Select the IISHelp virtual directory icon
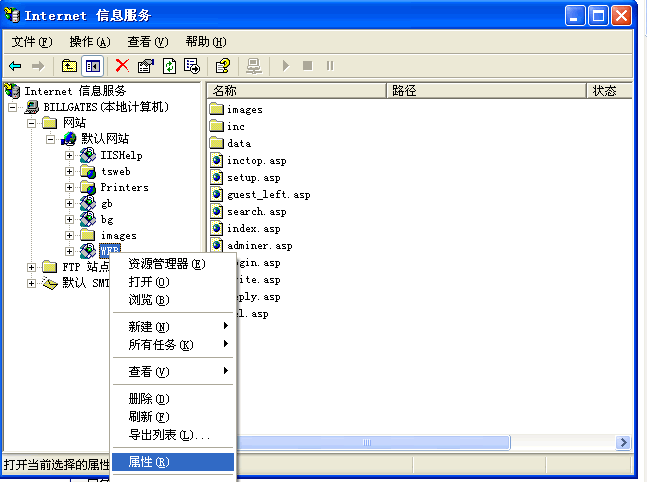The image size is (647, 482). [88, 155]
